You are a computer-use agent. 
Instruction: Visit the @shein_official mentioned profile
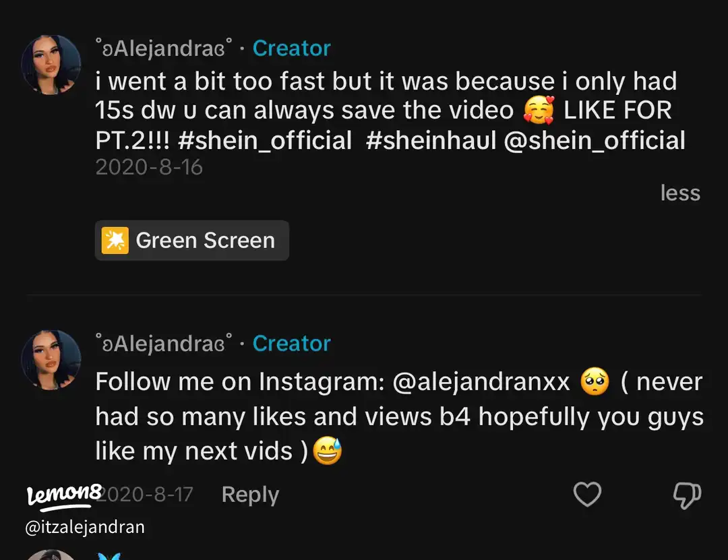pos(595,141)
